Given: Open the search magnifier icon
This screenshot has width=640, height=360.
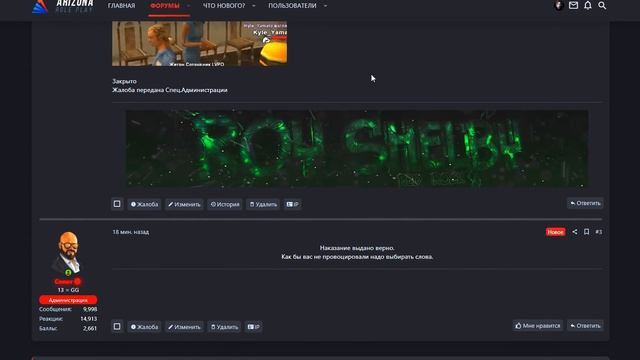Looking at the screenshot, I should pos(602,5).
